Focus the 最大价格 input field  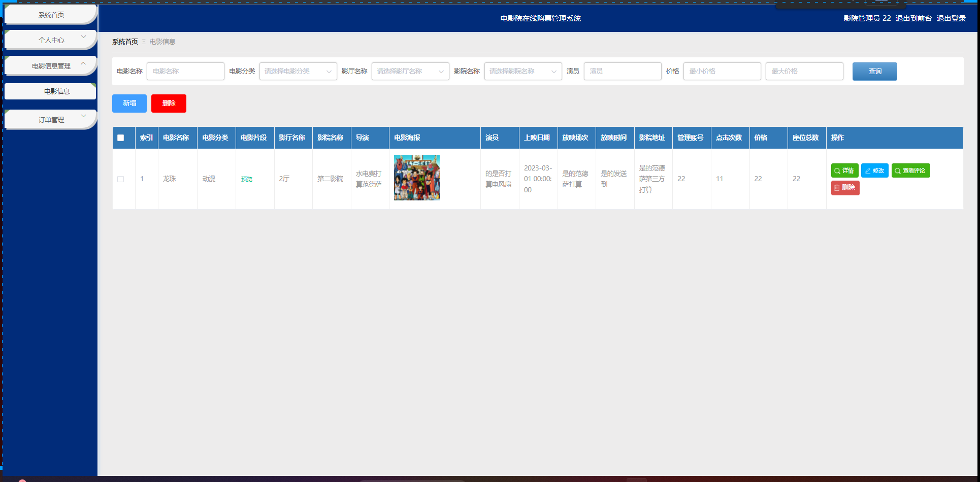click(x=804, y=71)
